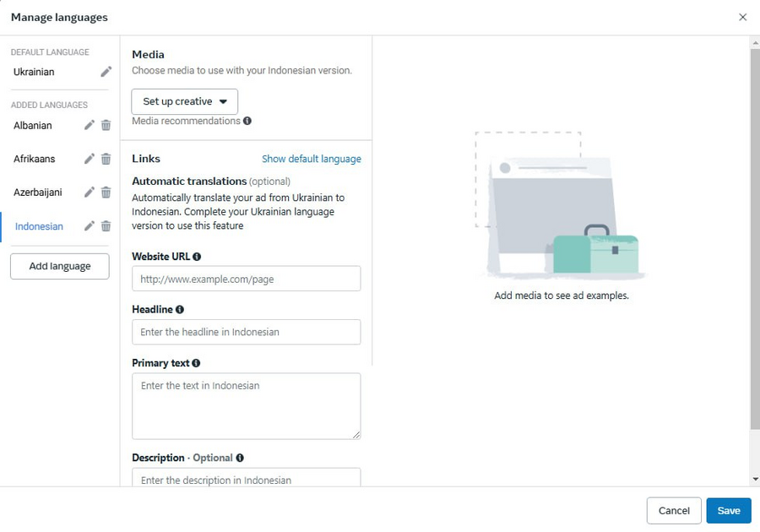This screenshot has width=760, height=532.
Task: Delete the Albanian language
Action: pyautogui.click(x=106, y=126)
